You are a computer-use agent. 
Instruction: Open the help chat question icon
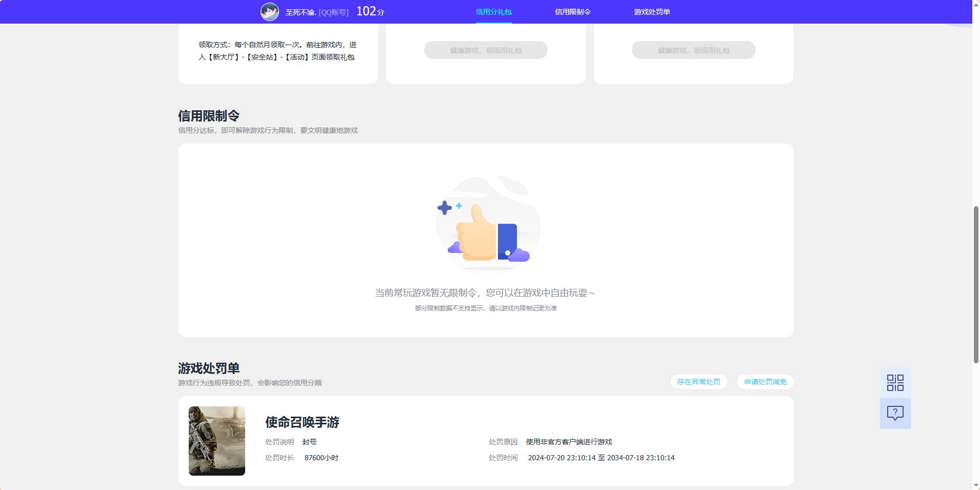coord(895,414)
